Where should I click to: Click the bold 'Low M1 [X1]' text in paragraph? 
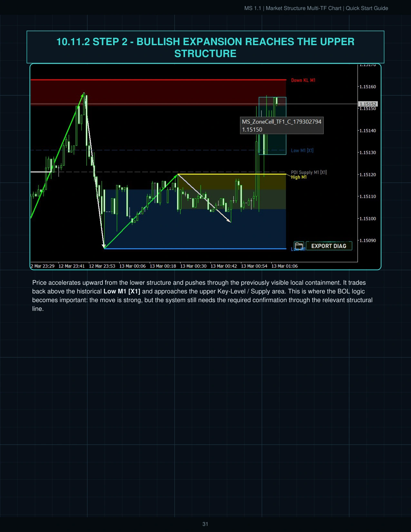click(122, 291)
